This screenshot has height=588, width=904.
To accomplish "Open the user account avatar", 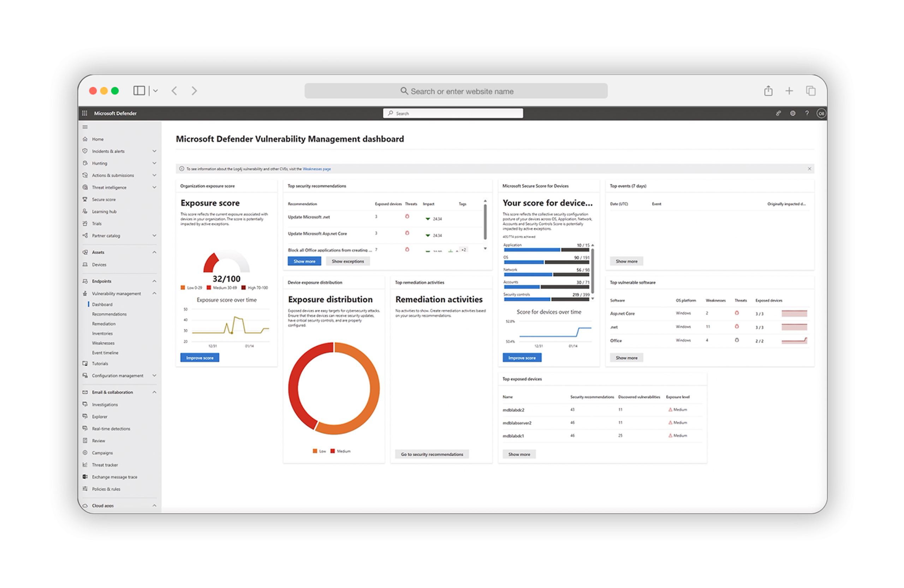I will (x=821, y=113).
